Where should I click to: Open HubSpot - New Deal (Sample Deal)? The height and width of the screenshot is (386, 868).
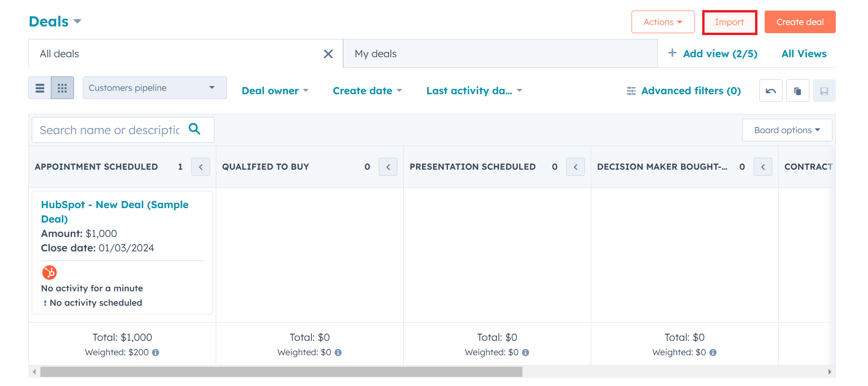(x=115, y=212)
